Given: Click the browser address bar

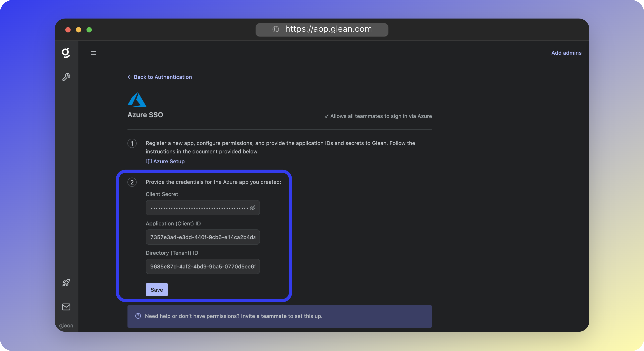Looking at the screenshot, I should click(322, 29).
